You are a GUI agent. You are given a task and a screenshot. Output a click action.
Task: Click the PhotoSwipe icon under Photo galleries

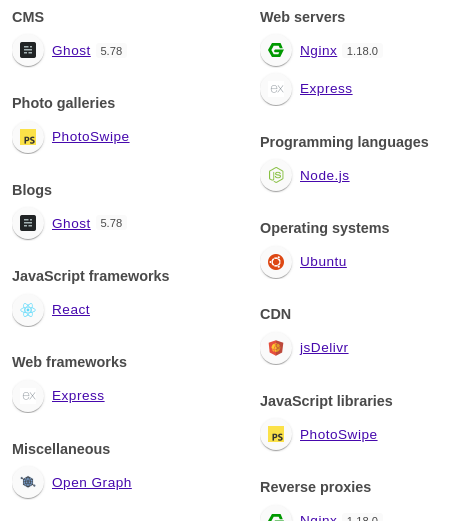coord(28,137)
